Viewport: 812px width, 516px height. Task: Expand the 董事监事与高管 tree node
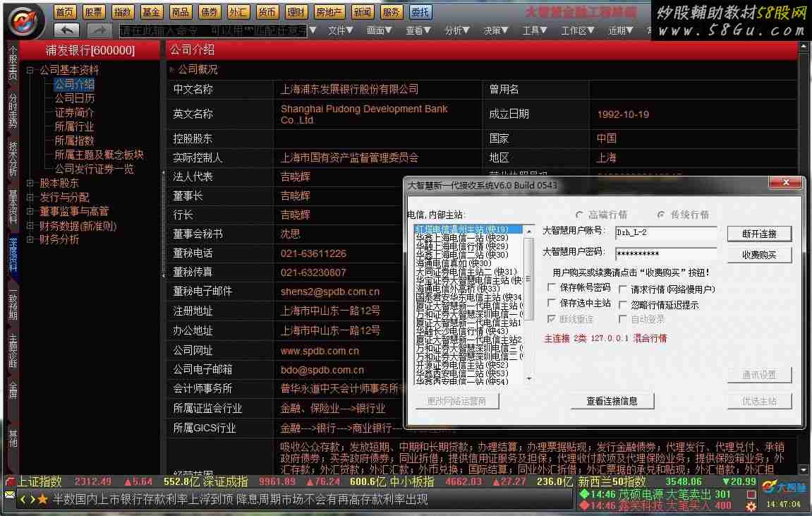[30, 211]
